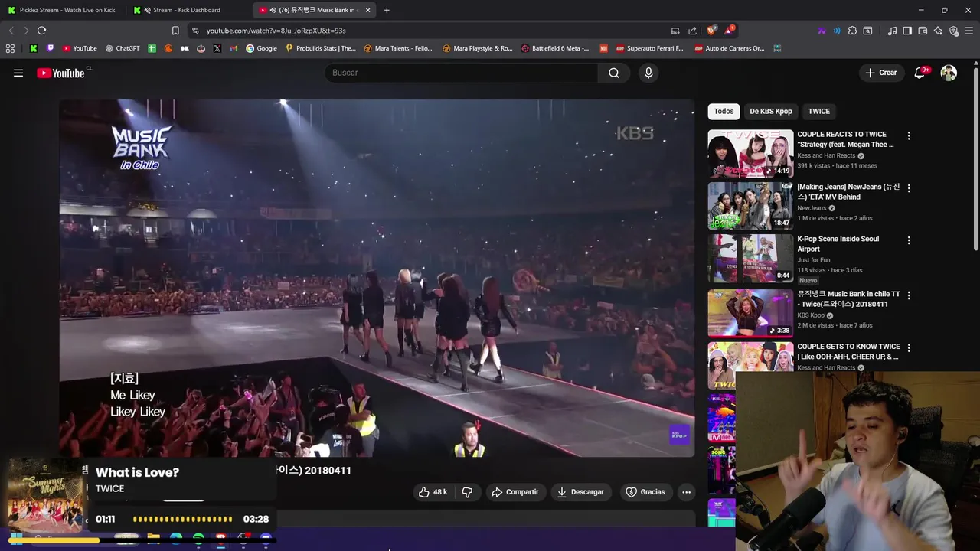Click the share page icon in address bar

(692, 31)
